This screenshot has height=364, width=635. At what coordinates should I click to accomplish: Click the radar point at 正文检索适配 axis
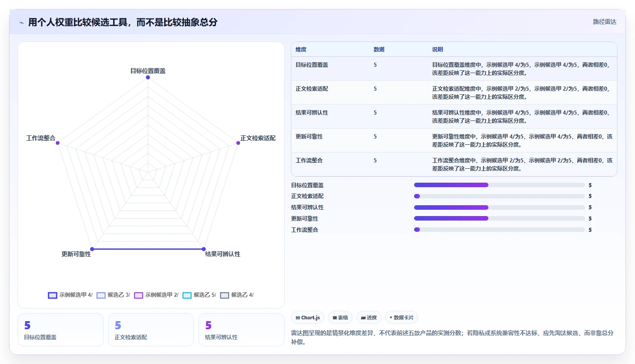pos(238,143)
